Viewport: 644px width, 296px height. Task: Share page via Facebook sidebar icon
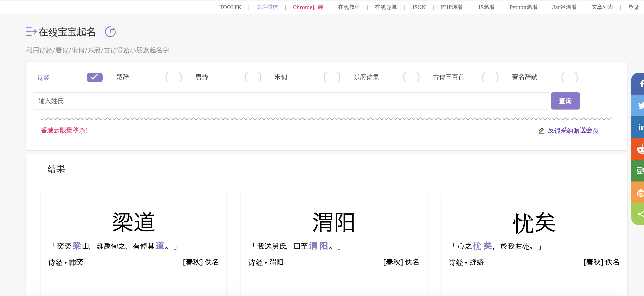click(x=639, y=84)
